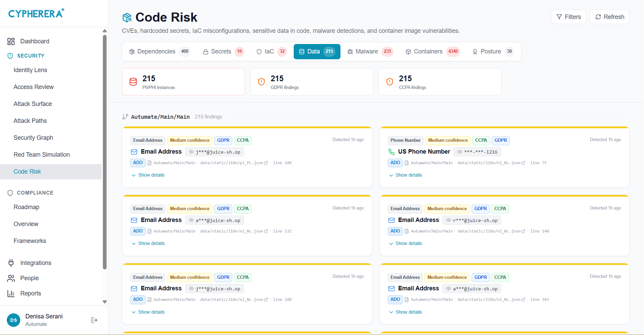Reveal masked phone number ***-***-1216
Viewport: 644px width, 335px height.
click(x=460, y=152)
